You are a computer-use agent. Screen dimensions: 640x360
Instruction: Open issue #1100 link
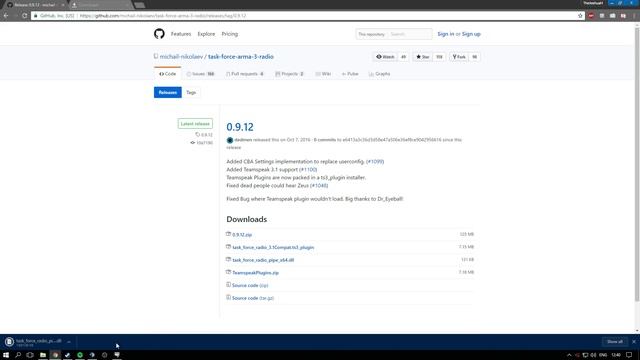click(x=308, y=169)
